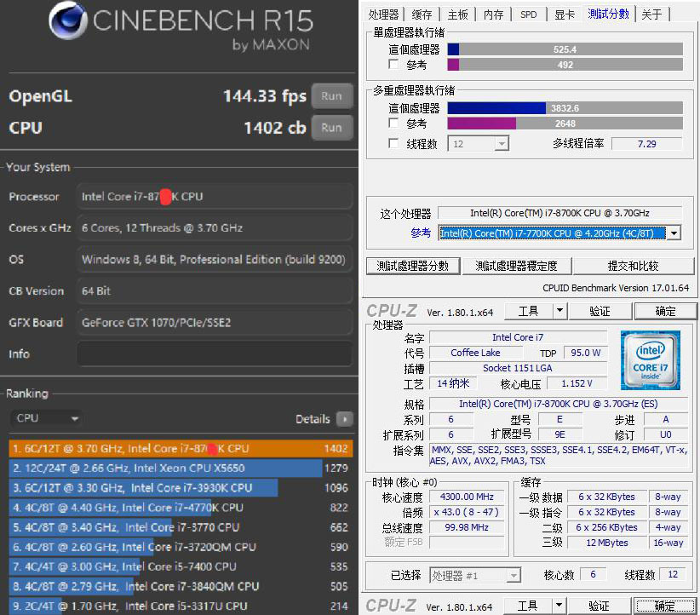Click the OS field Windows 8 64 Bit
This screenshot has height=615, width=700.
[215, 260]
